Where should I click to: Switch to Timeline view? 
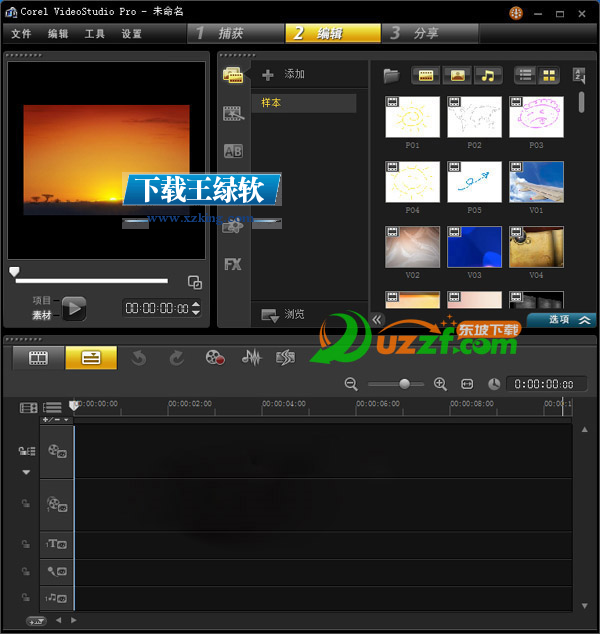(91, 358)
